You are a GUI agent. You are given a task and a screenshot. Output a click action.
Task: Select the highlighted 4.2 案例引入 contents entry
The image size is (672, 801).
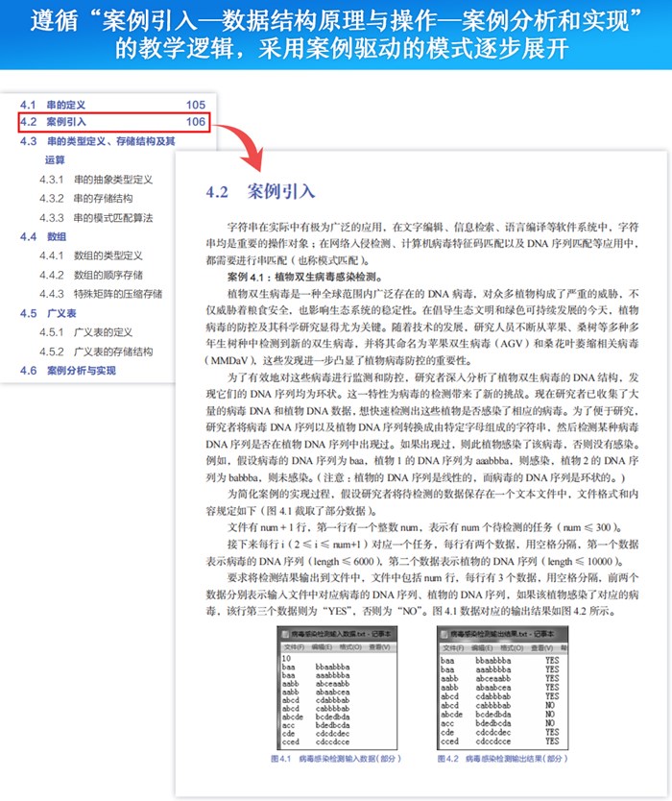[113, 122]
